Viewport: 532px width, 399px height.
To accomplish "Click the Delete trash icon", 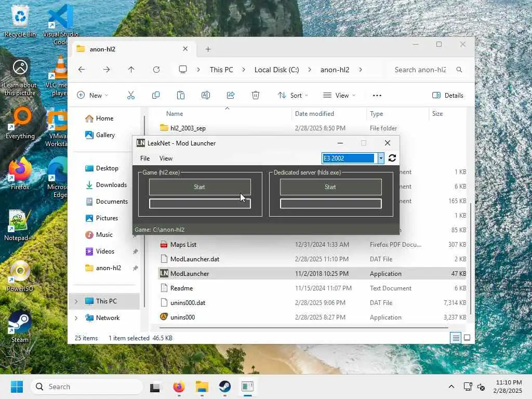I will tap(256, 96).
